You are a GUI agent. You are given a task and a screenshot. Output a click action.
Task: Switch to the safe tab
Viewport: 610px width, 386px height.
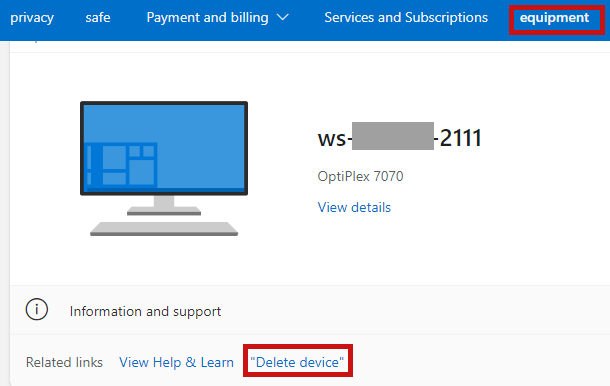click(x=98, y=18)
